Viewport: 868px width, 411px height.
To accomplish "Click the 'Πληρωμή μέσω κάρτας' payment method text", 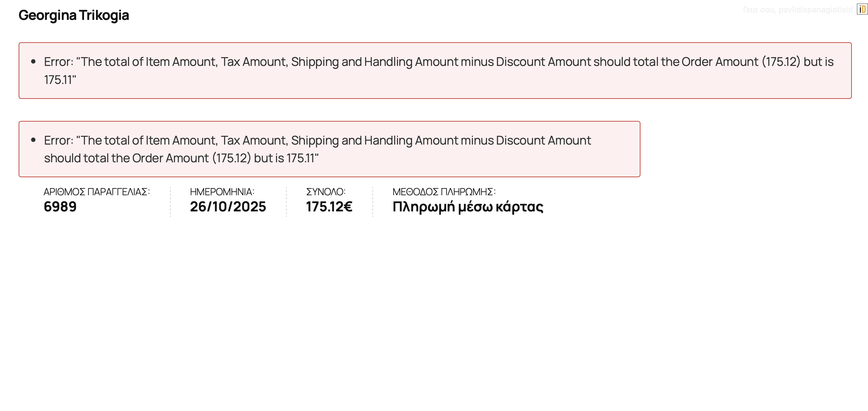I will tap(468, 207).
